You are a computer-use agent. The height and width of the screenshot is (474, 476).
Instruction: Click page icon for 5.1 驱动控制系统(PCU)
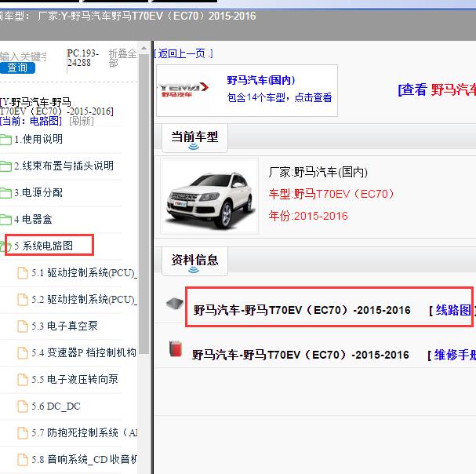(23, 273)
